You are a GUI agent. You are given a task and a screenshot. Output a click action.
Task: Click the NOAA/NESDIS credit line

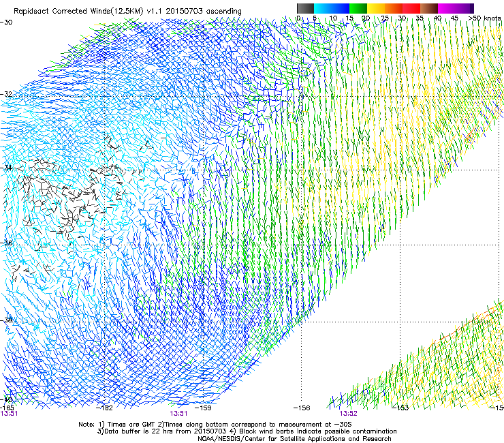pos(294,439)
